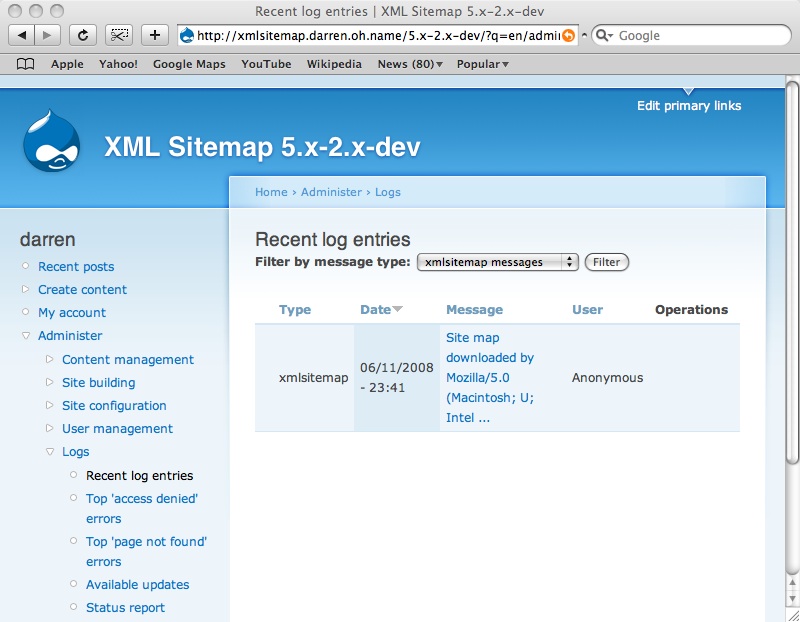
Task: Open the Wikipedia bookmark
Action: (334, 64)
